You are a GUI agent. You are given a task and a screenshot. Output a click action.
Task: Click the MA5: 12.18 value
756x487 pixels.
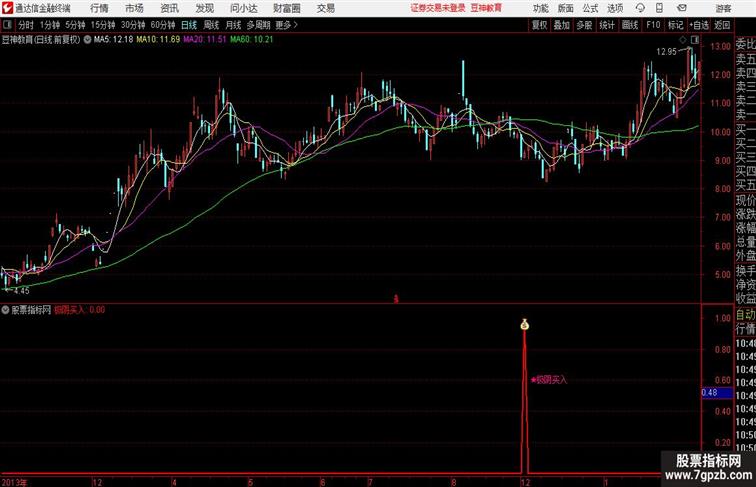pyautogui.click(x=113, y=40)
